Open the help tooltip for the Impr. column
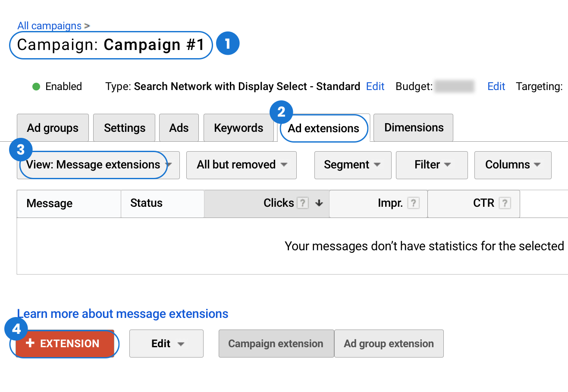568x392 pixels. [x=414, y=203]
